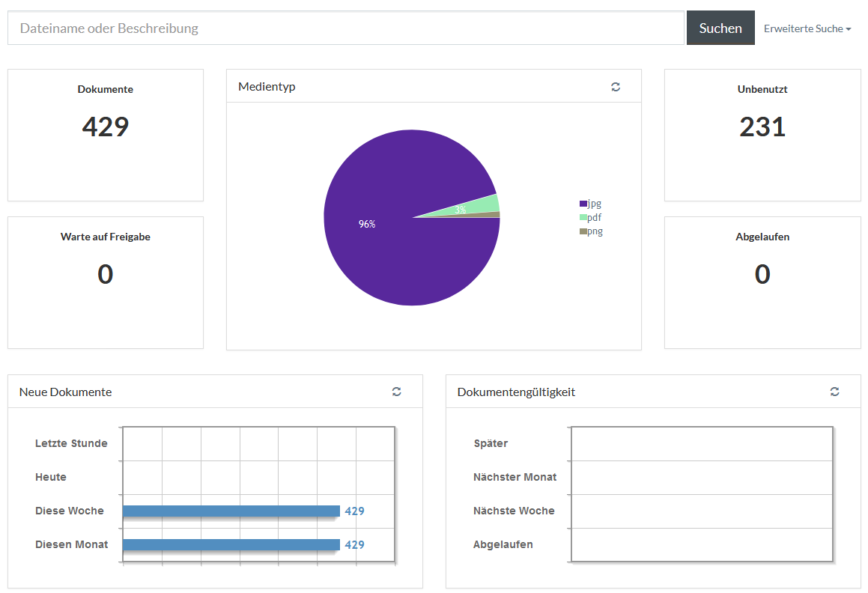Refresh the Neue Dokumente panel
The height and width of the screenshot is (593, 868).
click(396, 392)
